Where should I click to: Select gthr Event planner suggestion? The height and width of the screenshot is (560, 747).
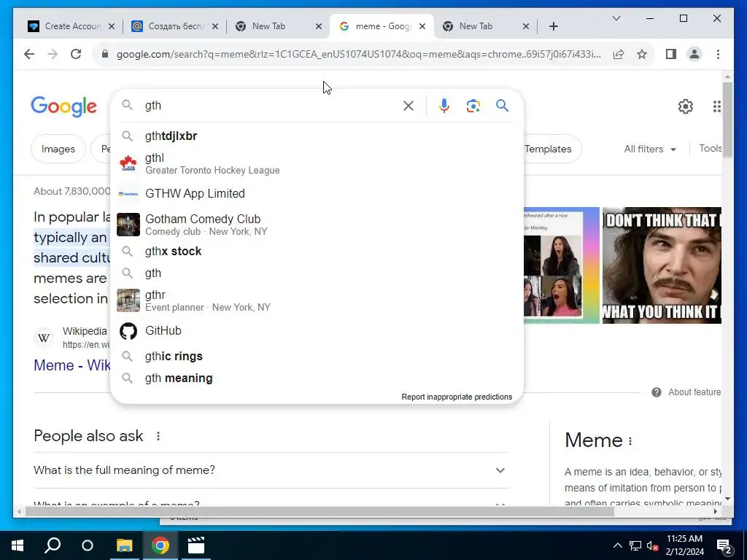[x=317, y=301]
